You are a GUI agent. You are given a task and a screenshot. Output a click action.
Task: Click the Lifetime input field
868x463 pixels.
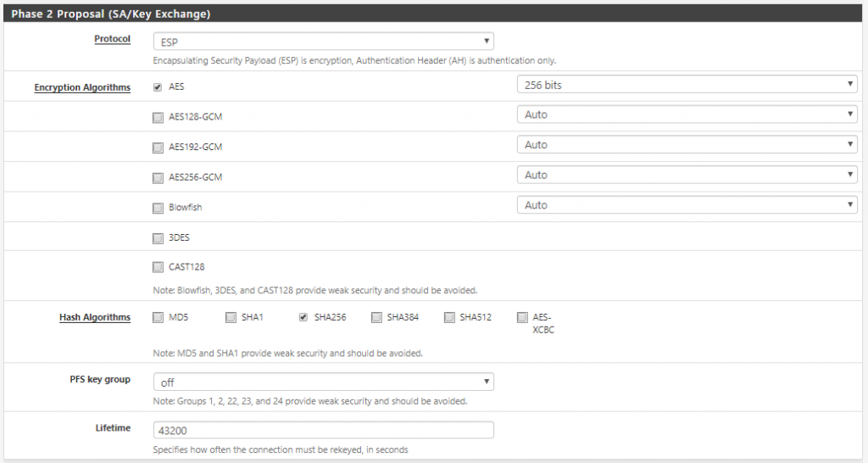pyautogui.click(x=323, y=430)
